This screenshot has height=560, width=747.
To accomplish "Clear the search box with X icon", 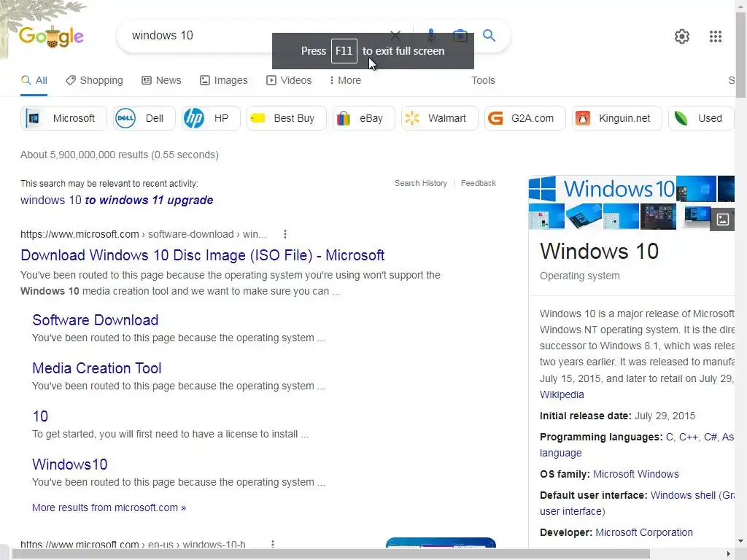I will [395, 35].
